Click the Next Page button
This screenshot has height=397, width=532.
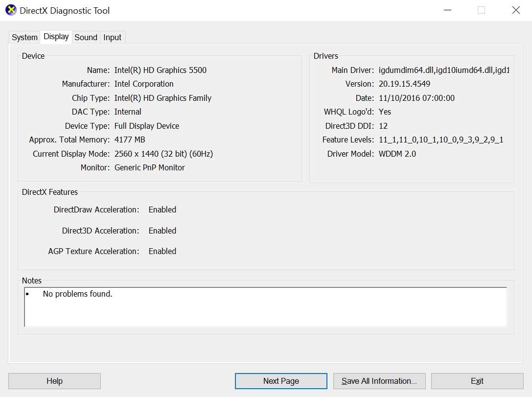pos(281,381)
